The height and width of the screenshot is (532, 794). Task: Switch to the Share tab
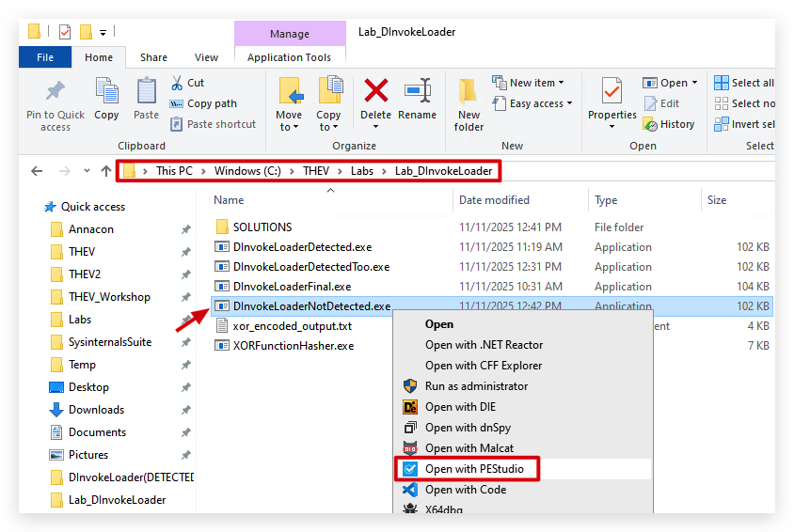[x=153, y=57]
